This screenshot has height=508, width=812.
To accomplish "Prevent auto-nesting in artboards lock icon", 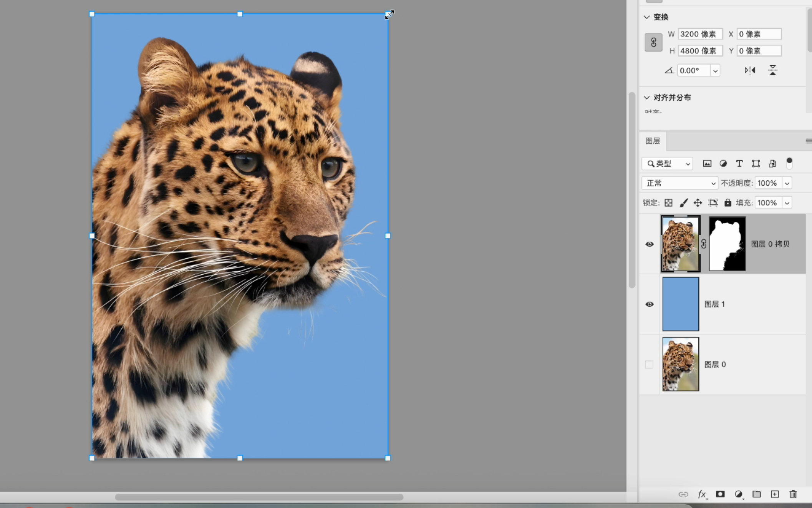I will pos(713,203).
